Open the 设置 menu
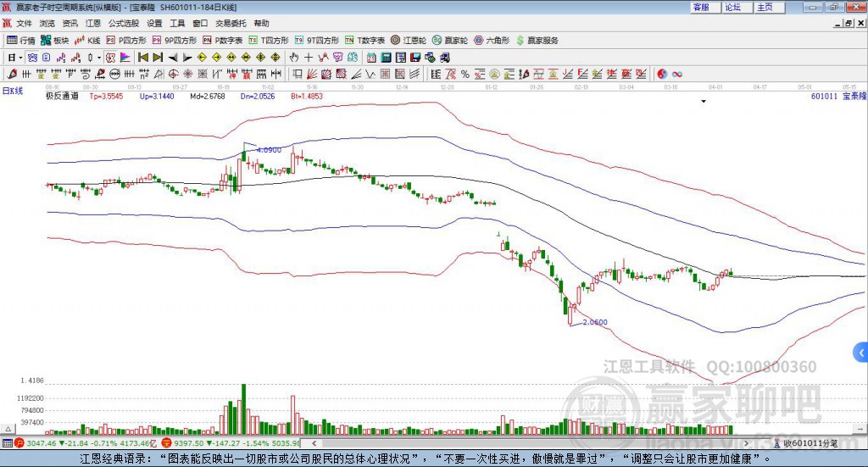The height and width of the screenshot is (467, 868). pyautogui.click(x=154, y=23)
